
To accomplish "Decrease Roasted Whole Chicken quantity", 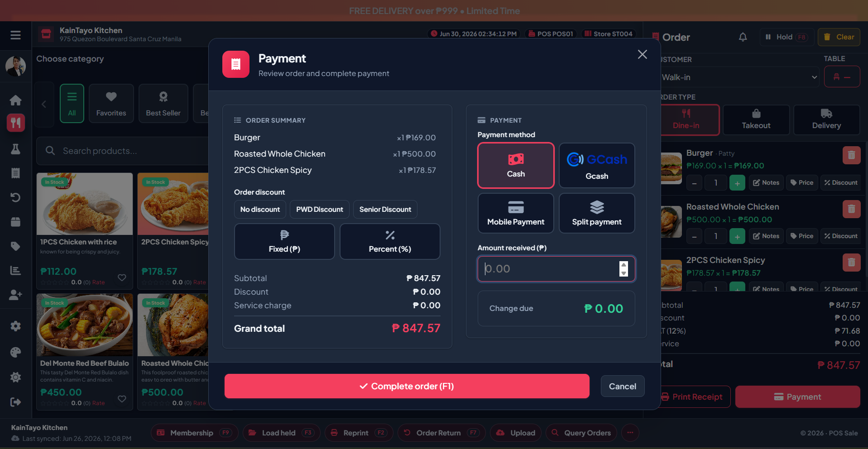I will 694,236.
